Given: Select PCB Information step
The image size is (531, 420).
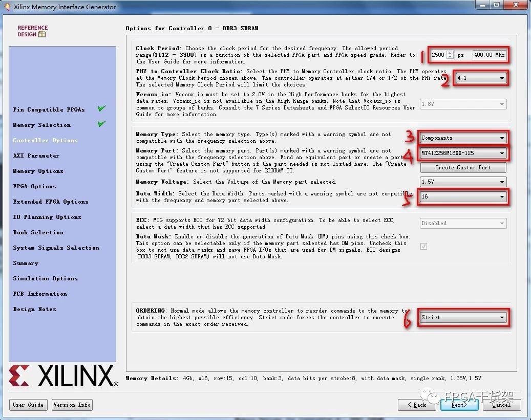Looking at the screenshot, I should tap(40, 294).
